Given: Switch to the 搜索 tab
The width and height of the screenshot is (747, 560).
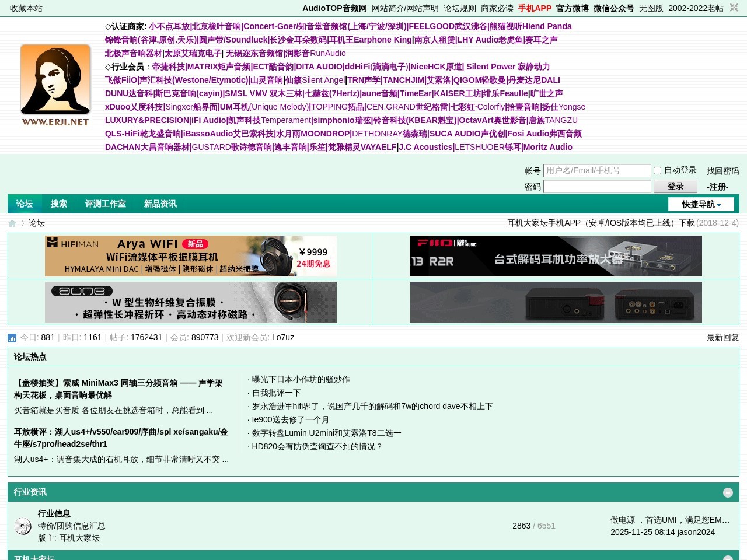Looking at the screenshot, I should (x=58, y=204).
